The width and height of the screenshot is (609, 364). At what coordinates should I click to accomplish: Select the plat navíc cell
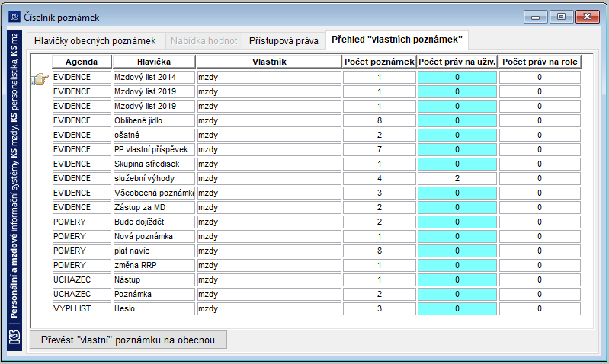click(x=154, y=251)
